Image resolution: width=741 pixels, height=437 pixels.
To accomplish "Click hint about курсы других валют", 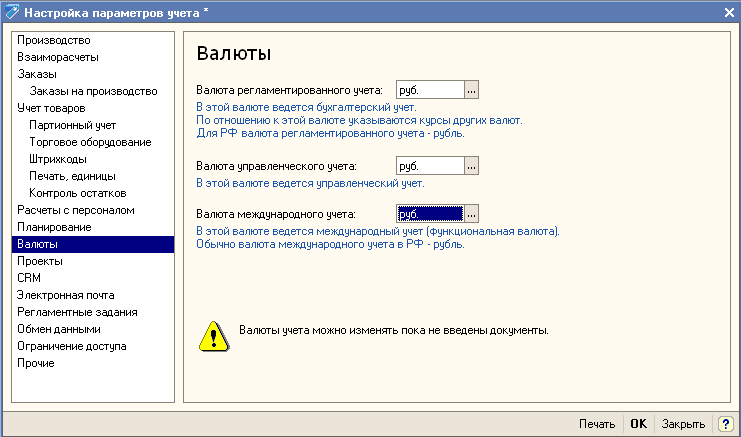I will (359, 120).
